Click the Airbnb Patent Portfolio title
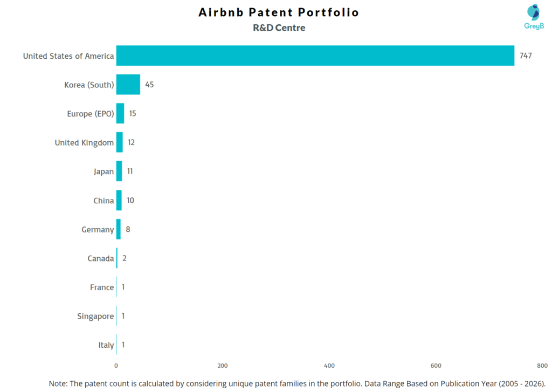Viewport: 552px width, 392px height. [x=279, y=12]
